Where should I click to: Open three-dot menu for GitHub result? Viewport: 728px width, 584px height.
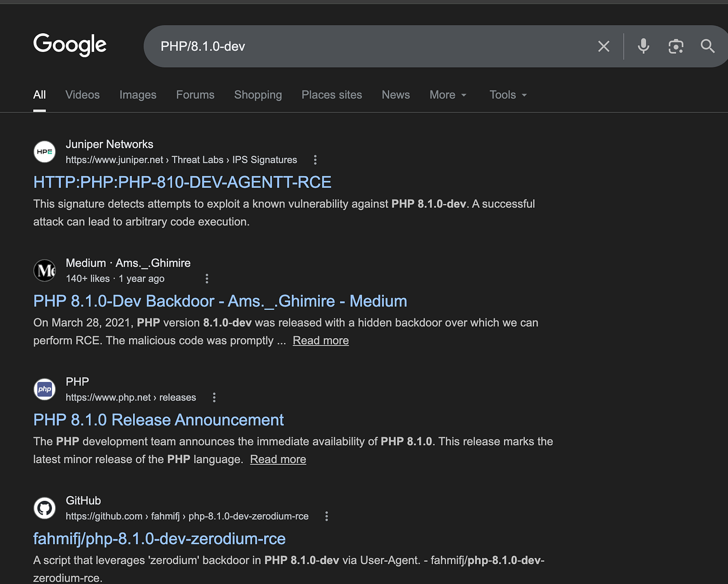point(327,516)
